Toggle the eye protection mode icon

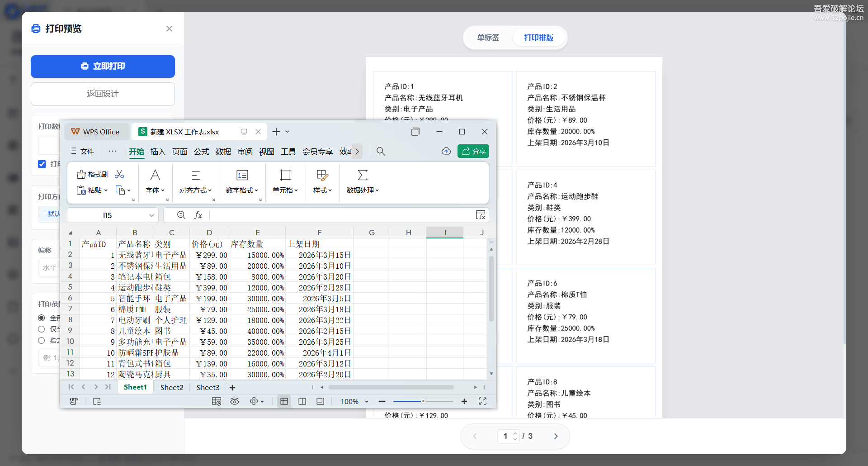point(235,401)
